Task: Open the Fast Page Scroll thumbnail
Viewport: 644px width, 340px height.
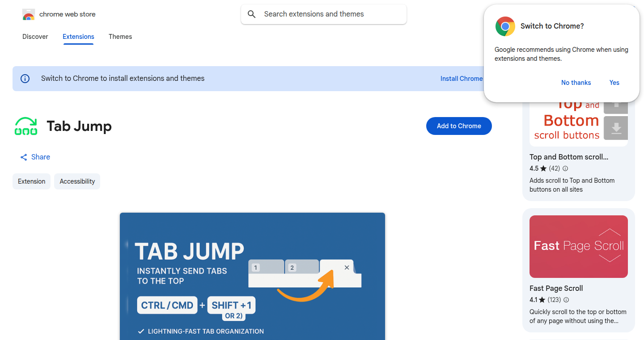Action: [579, 247]
